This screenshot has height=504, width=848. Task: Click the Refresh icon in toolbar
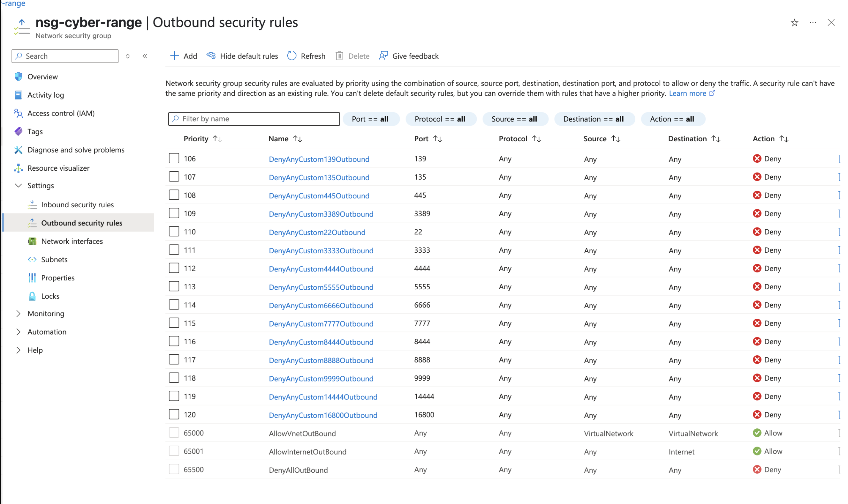[291, 56]
